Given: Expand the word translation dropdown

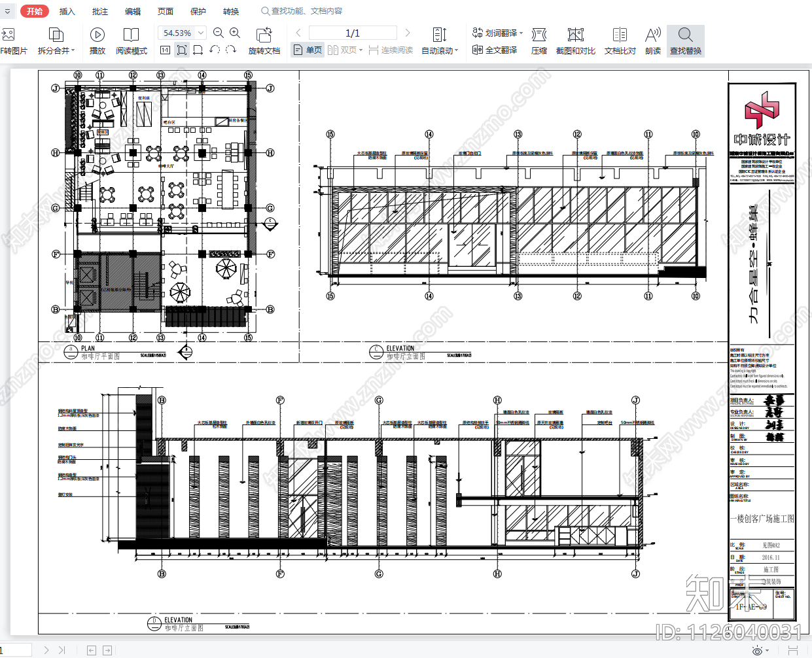Looking at the screenshot, I should click(521, 33).
